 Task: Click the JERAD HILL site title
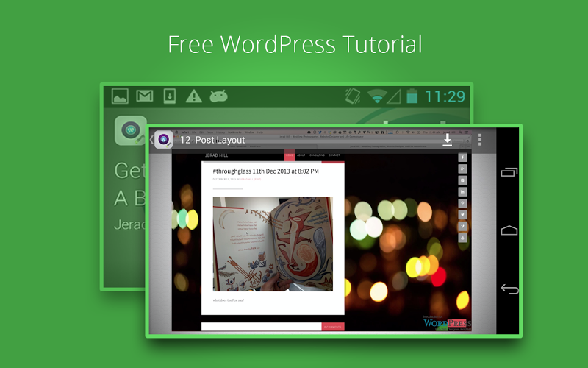[x=216, y=155]
